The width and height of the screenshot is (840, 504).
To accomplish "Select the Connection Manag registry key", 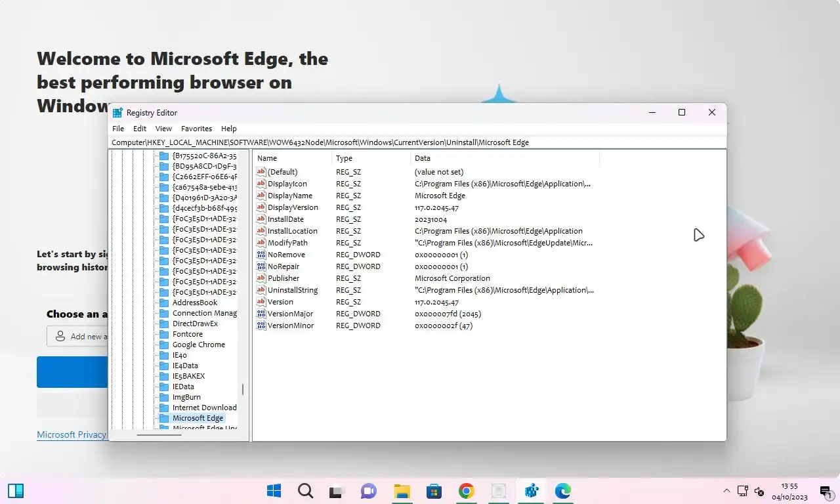I will (x=204, y=313).
